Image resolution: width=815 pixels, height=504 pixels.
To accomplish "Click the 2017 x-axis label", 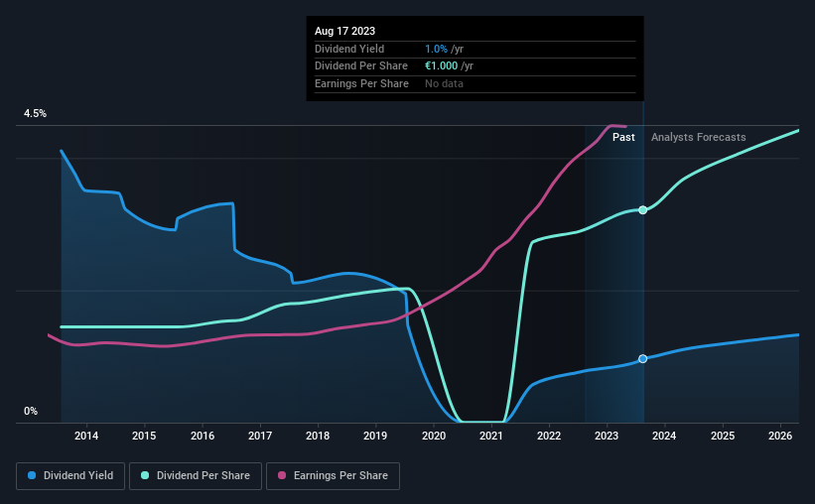I will click(260, 436).
